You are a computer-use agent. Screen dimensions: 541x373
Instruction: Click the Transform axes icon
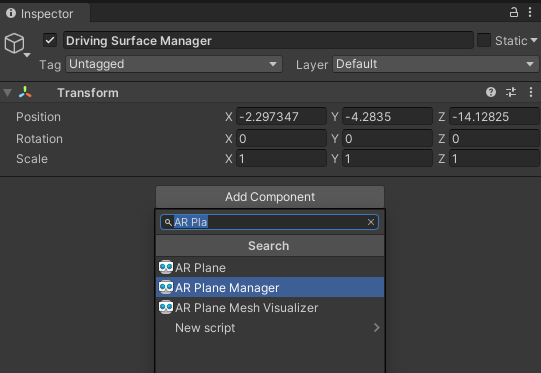point(25,92)
